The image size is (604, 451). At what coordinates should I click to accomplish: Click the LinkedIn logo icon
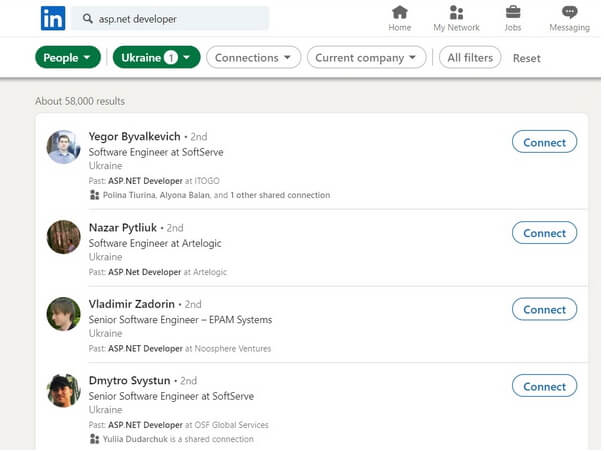(53, 18)
